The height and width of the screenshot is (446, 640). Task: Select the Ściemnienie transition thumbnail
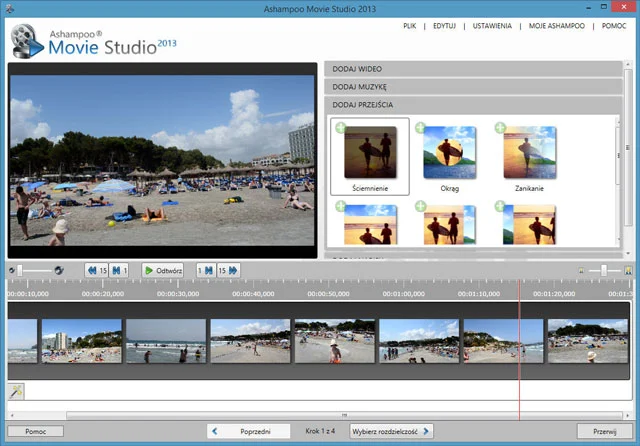(x=369, y=152)
